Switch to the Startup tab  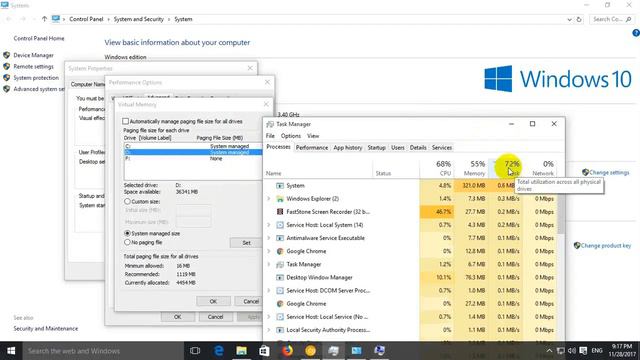[x=376, y=148]
